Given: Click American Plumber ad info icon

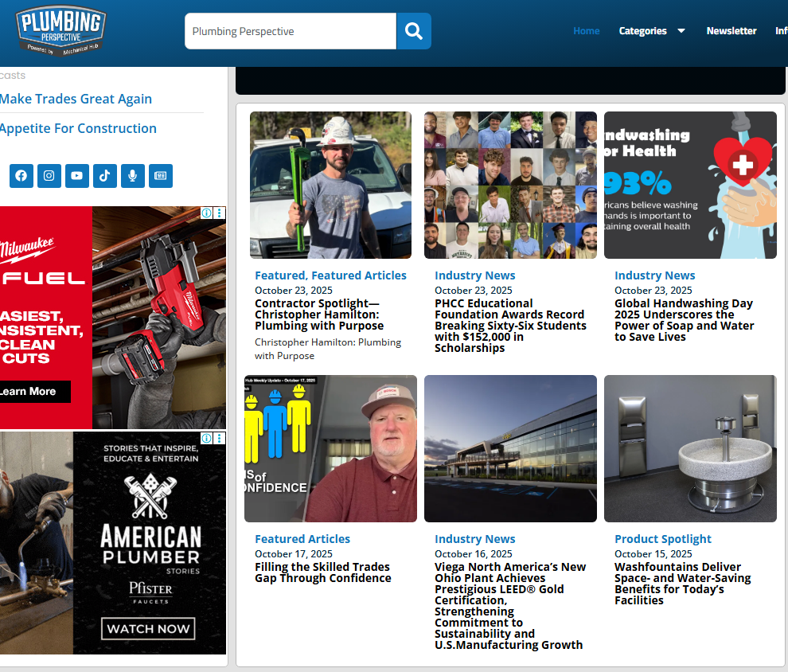Looking at the screenshot, I should (x=206, y=438).
